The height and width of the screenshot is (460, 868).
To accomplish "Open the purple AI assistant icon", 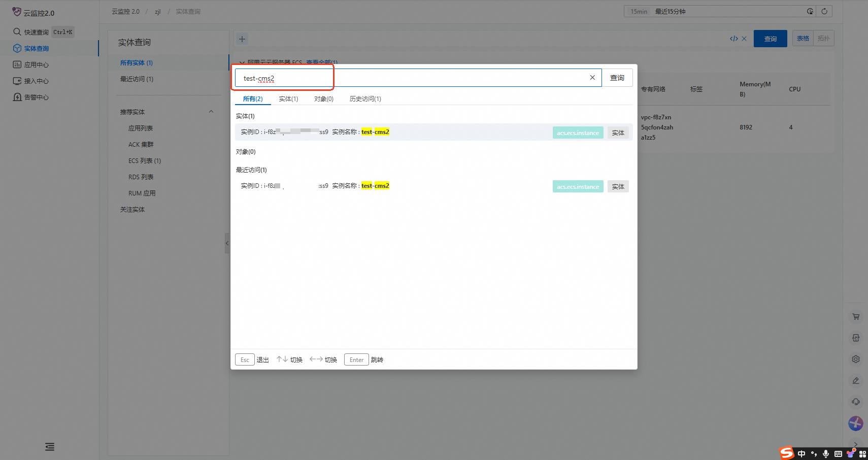I will [x=856, y=423].
